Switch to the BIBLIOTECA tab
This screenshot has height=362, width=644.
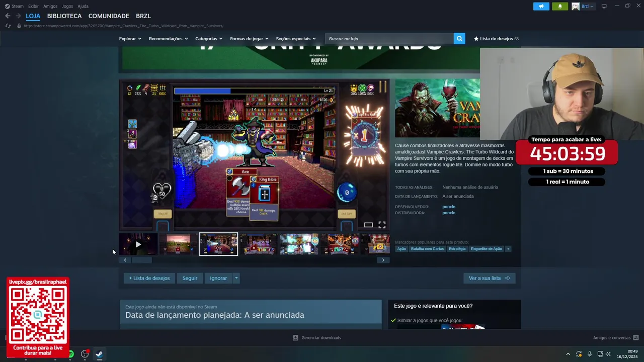coord(64,16)
